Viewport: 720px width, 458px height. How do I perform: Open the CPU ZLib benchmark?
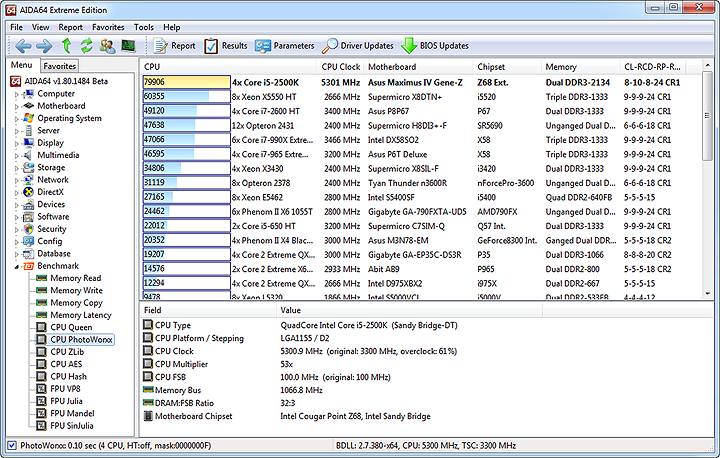point(67,352)
